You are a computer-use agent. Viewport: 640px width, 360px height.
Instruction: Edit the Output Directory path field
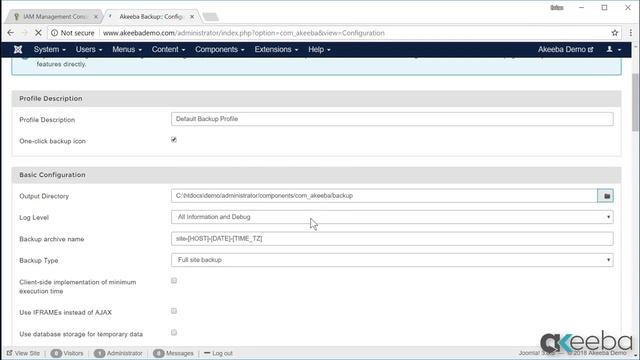[384, 196]
